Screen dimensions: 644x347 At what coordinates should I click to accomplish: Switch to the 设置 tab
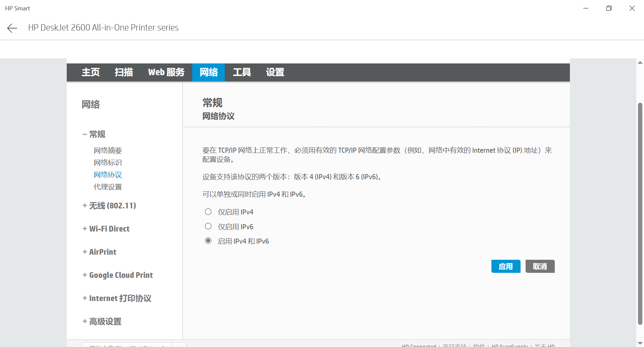(x=274, y=72)
